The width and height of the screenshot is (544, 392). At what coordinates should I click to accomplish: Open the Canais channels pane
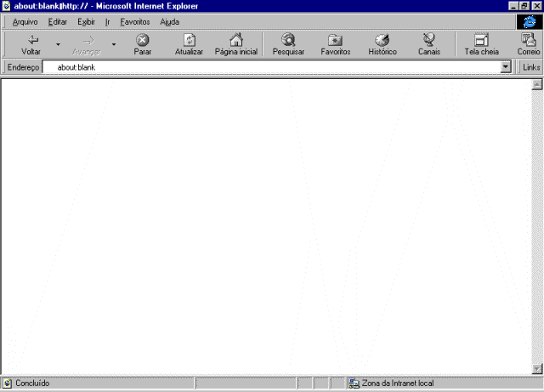coord(429,44)
